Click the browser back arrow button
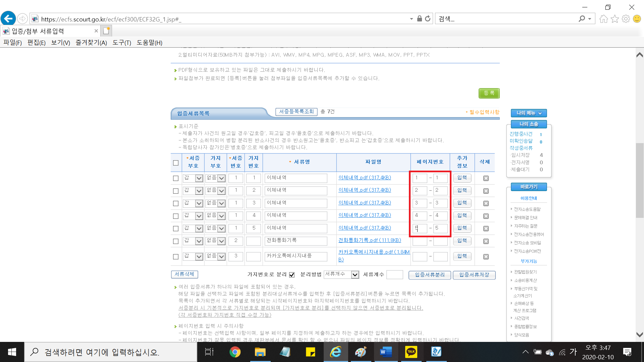Image resolution: width=644 pixels, height=362 pixels. click(8, 18)
